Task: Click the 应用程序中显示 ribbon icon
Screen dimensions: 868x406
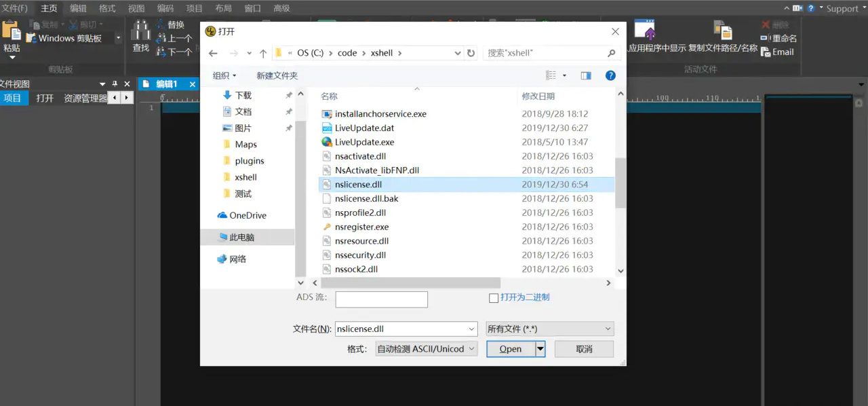Action: [645, 30]
